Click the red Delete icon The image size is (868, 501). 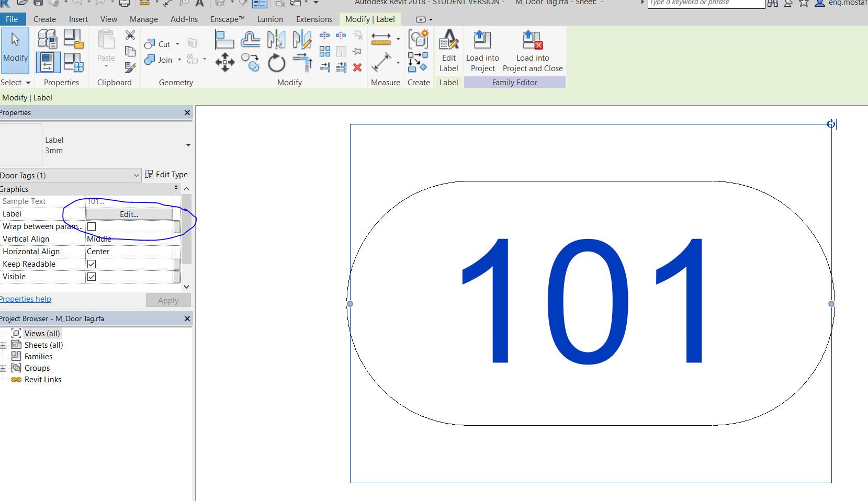(x=357, y=67)
